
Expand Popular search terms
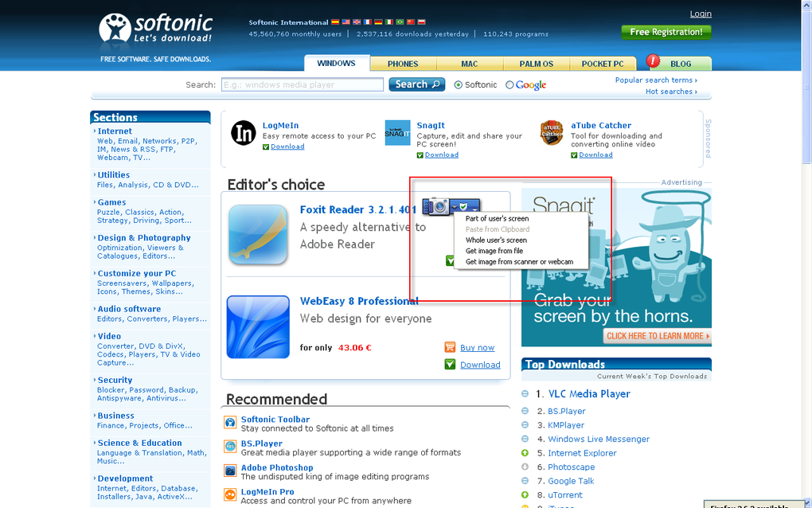pos(656,80)
